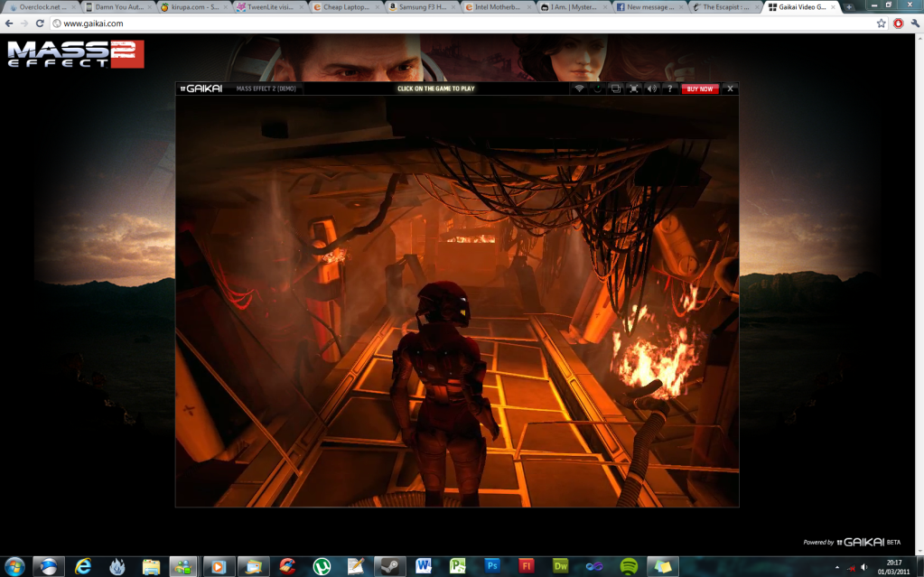
Task: Go back in the browser
Action: click(9, 23)
